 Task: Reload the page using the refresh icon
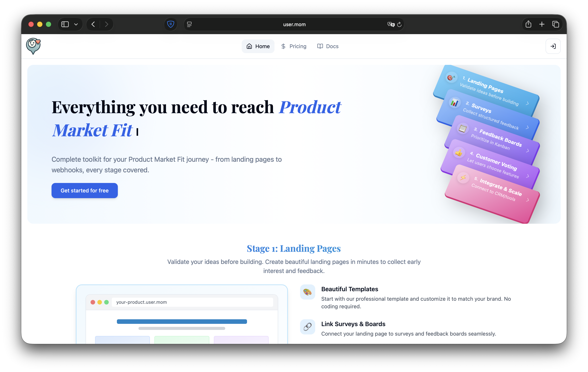click(400, 24)
